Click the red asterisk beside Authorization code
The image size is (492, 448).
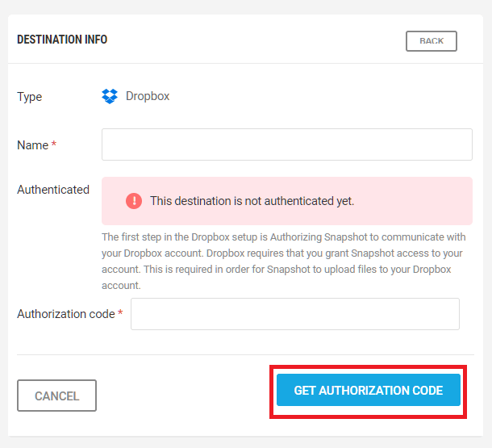pyautogui.click(x=120, y=314)
